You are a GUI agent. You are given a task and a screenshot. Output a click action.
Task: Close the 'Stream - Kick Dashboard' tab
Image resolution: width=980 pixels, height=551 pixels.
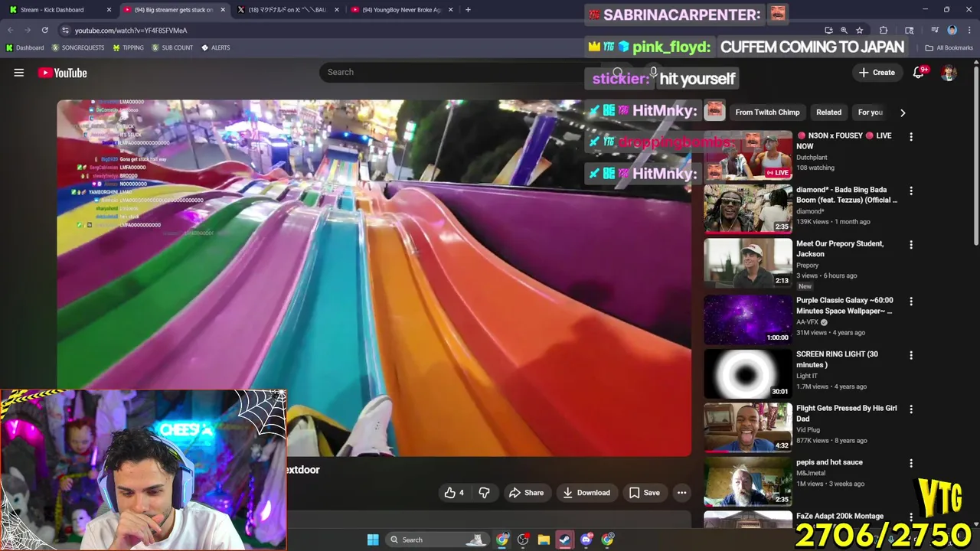pyautogui.click(x=109, y=10)
